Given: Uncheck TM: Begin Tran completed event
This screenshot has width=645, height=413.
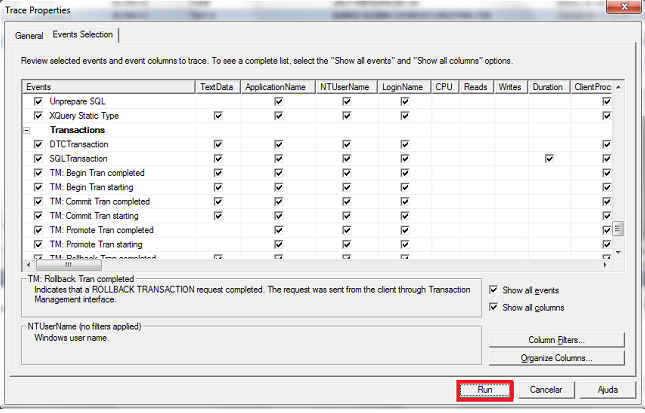Looking at the screenshot, I should [38, 173].
